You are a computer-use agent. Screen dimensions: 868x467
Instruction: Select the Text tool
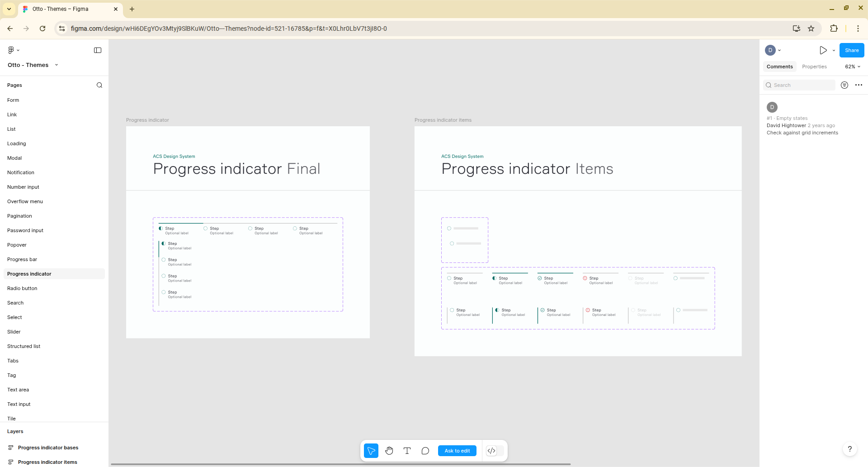point(407,451)
